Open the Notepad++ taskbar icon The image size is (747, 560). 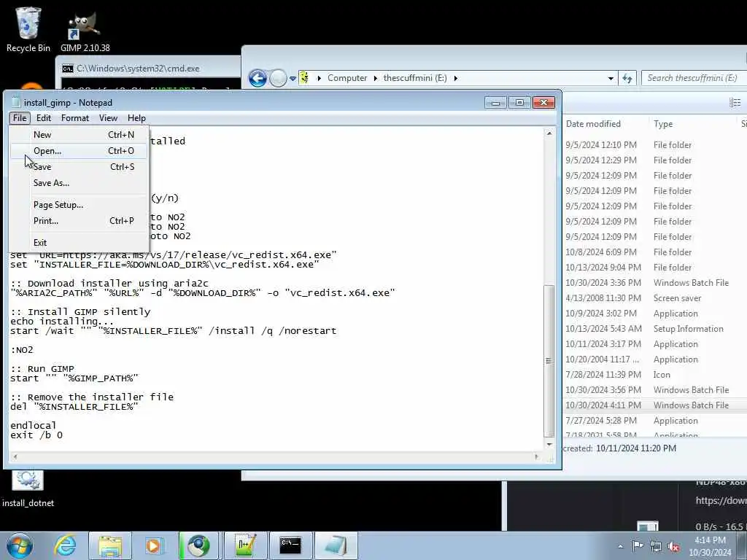[x=245, y=545]
